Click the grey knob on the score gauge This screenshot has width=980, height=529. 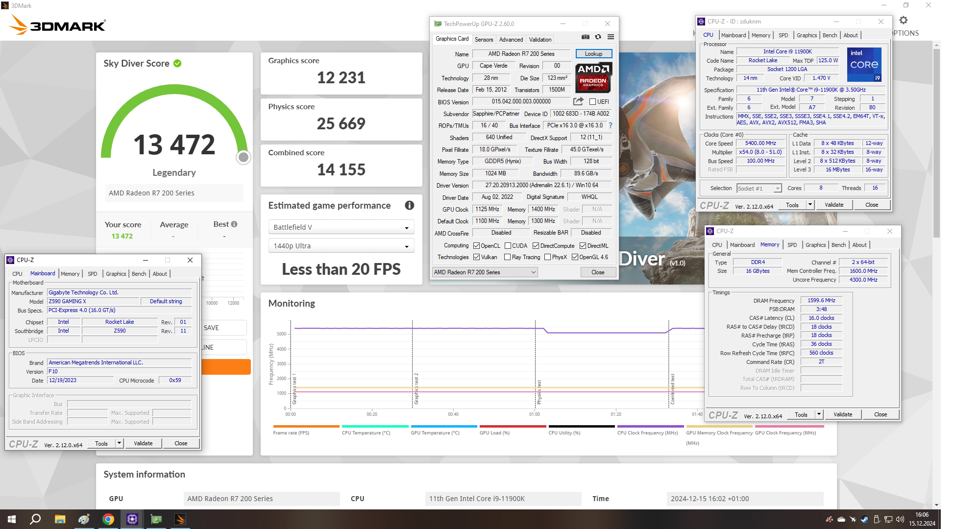tap(244, 157)
